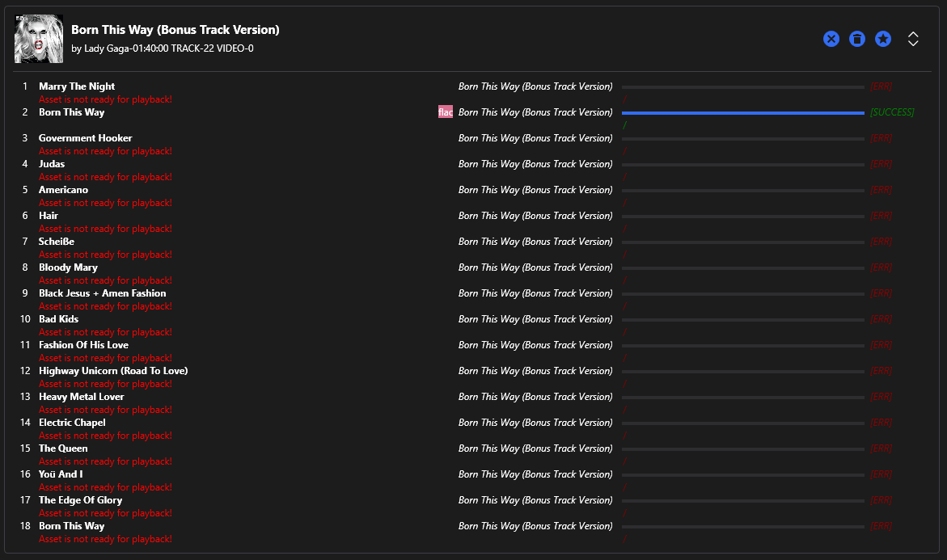947x560 pixels.
Task: Select track 4 Judas
Action: point(52,164)
